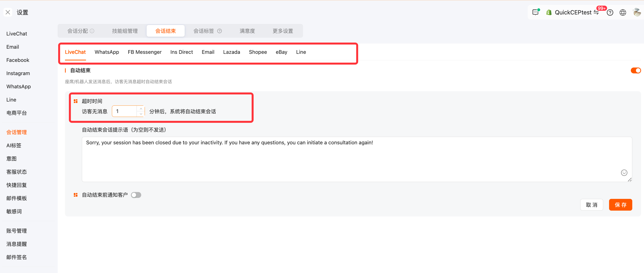Open the chat message icon in header

[x=536, y=12]
